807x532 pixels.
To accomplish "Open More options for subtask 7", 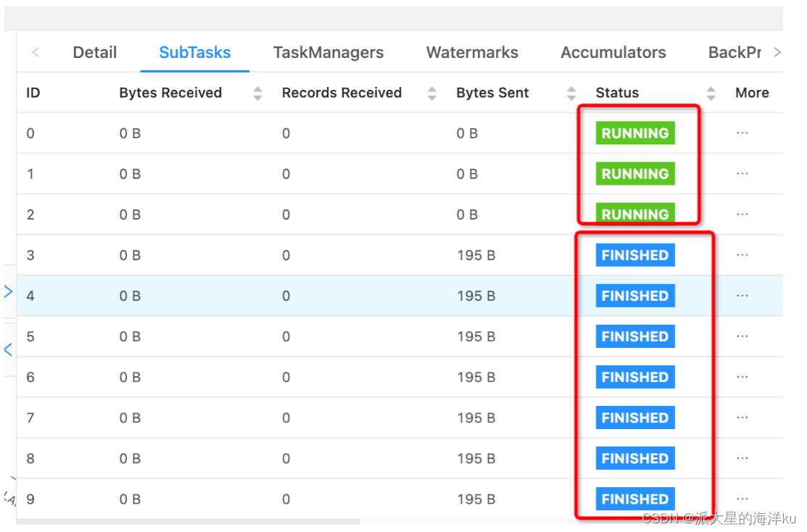I will pyautogui.click(x=742, y=417).
